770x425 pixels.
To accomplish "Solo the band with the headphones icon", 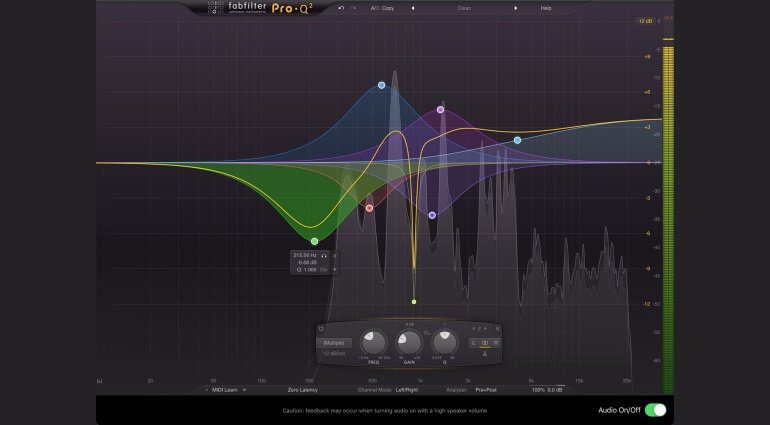I will pyautogui.click(x=324, y=255).
